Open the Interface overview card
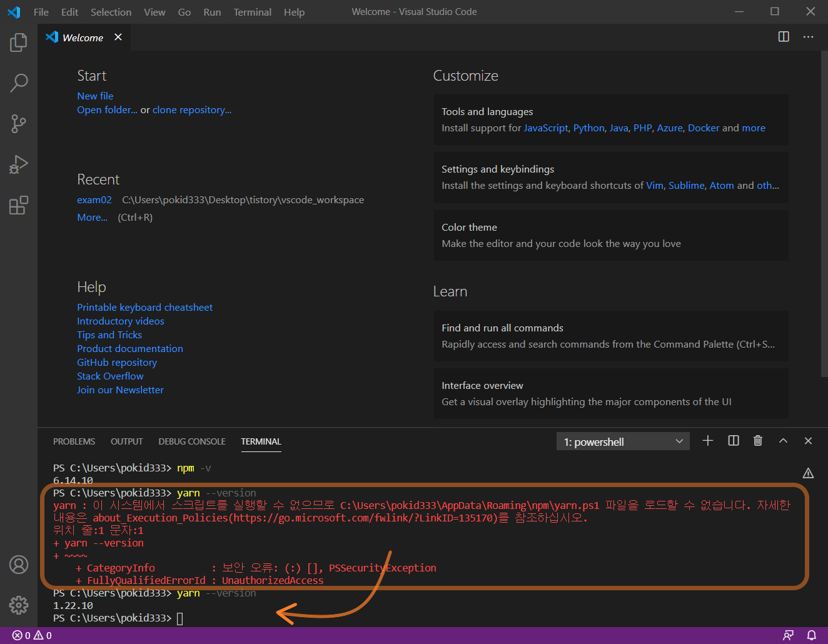 (611, 393)
